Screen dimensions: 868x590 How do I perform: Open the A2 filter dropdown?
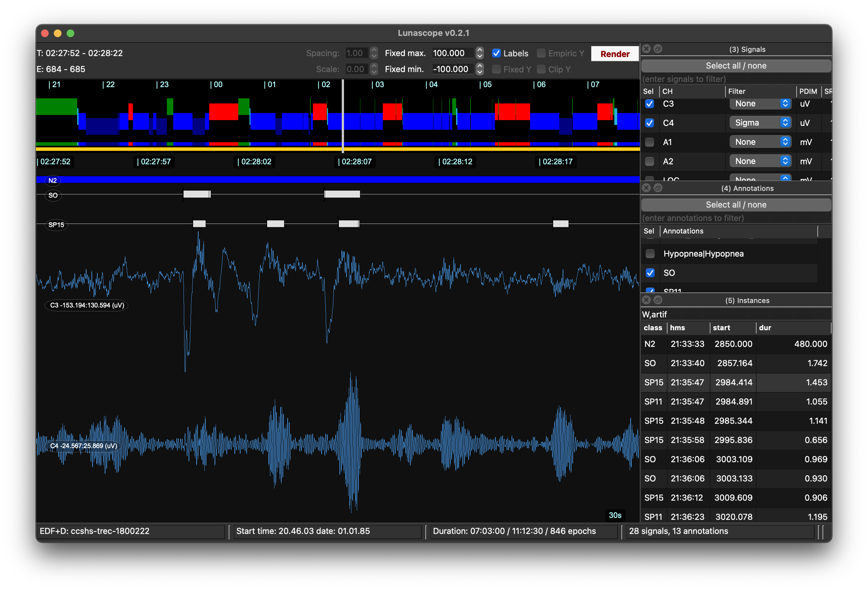coord(760,161)
